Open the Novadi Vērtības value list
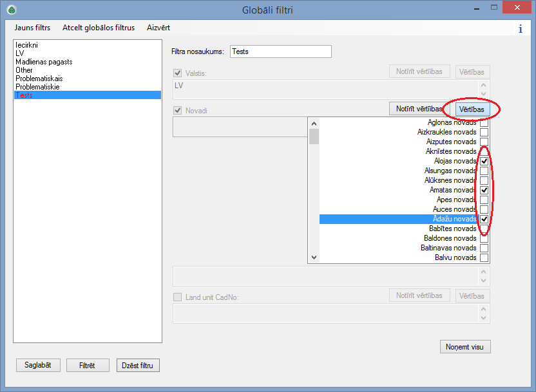 click(x=473, y=109)
